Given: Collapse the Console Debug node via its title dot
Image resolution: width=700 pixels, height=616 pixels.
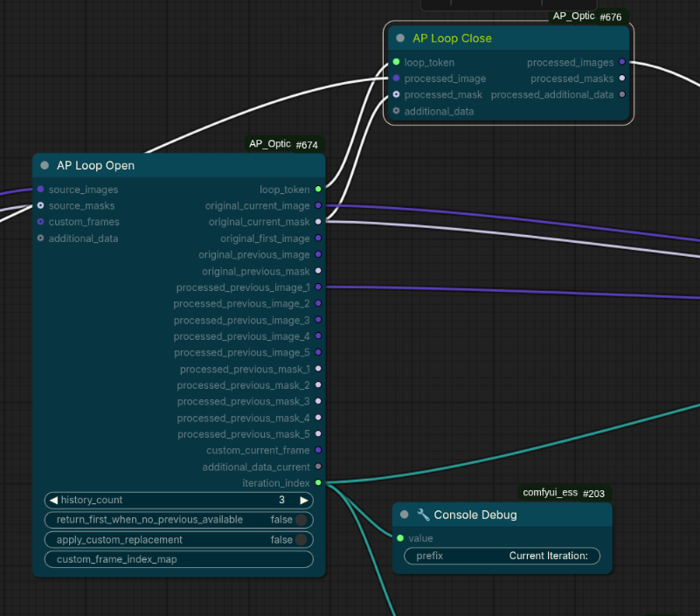Looking at the screenshot, I should tap(405, 515).
